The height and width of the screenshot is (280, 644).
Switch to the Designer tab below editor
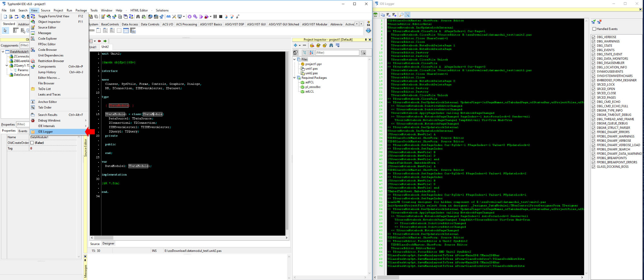(x=109, y=244)
